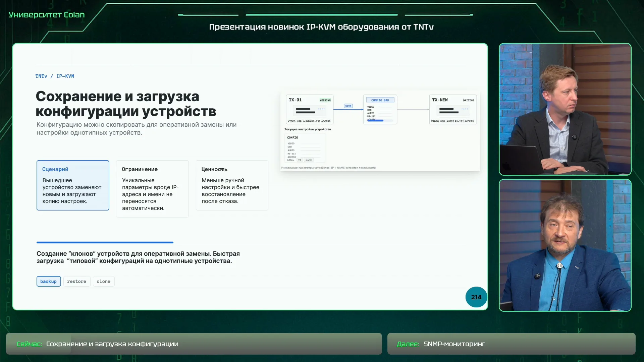Select the restore tag
Viewport: 644px width, 362px height.
[76, 281]
